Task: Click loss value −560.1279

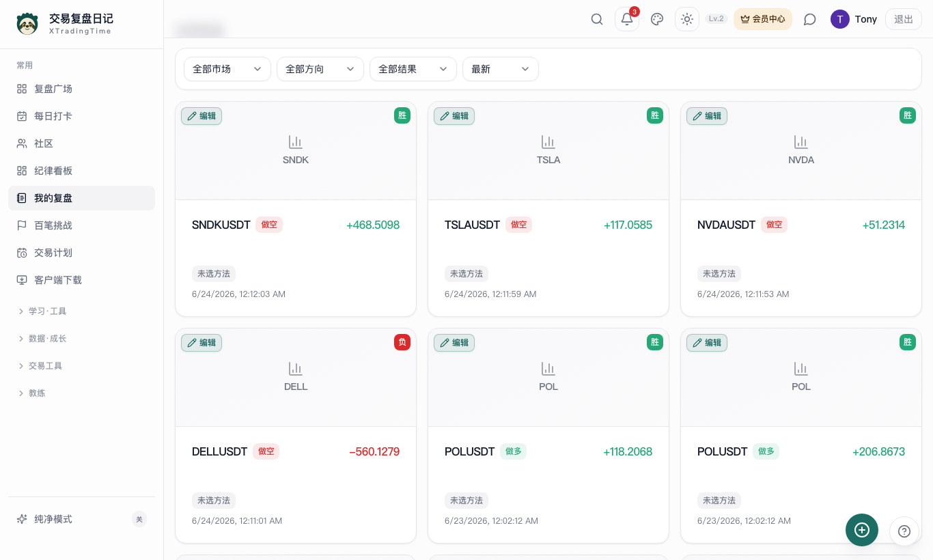Action: click(x=374, y=451)
